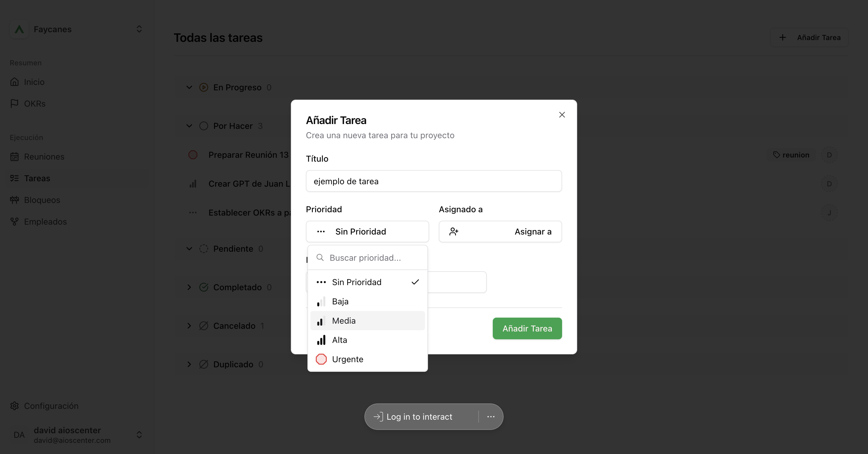Click the search magnifier icon in priority list
This screenshot has width=868, height=454.
coord(320,257)
